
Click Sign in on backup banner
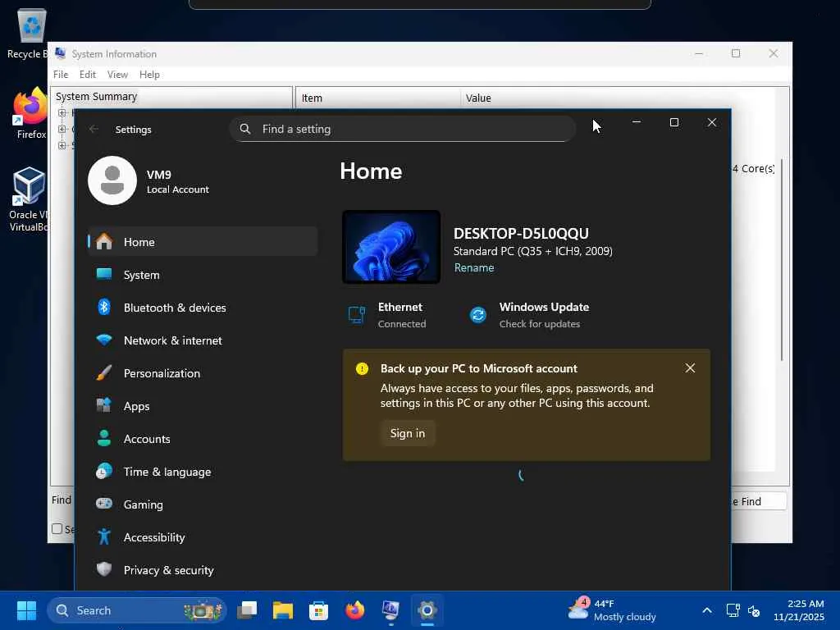tap(408, 433)
